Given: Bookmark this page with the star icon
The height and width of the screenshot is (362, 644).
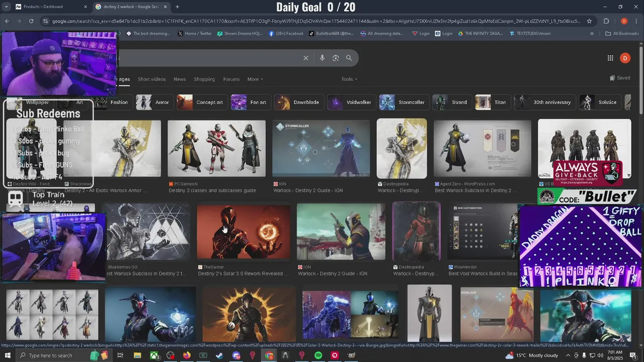Looking at the screenshot, I should [x=589, y=21].
